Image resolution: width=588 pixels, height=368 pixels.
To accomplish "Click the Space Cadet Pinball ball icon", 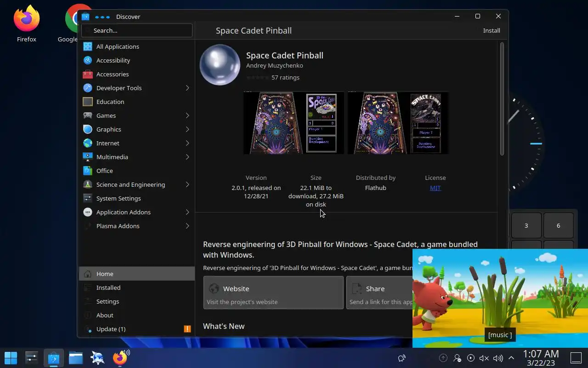I will (x=220, y=65).
